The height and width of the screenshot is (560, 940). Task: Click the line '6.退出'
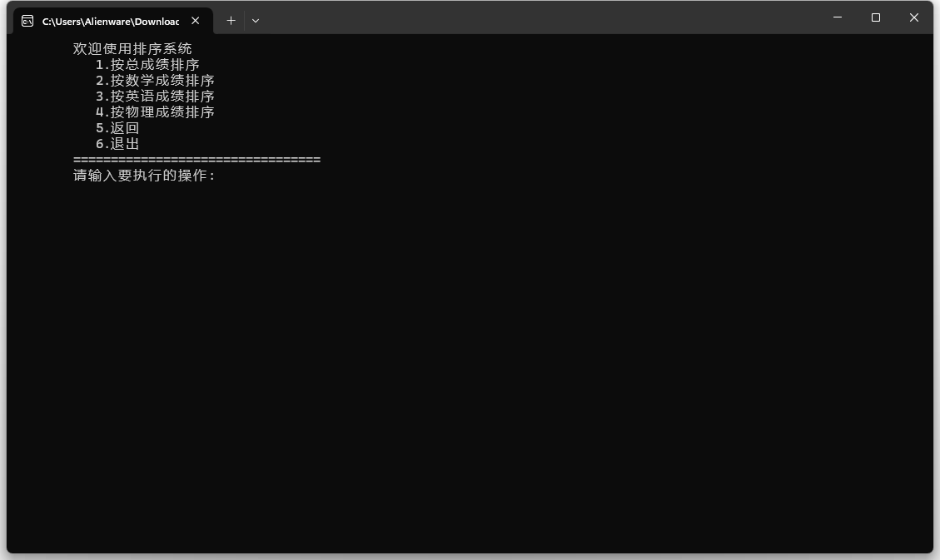tap(117, 144)
